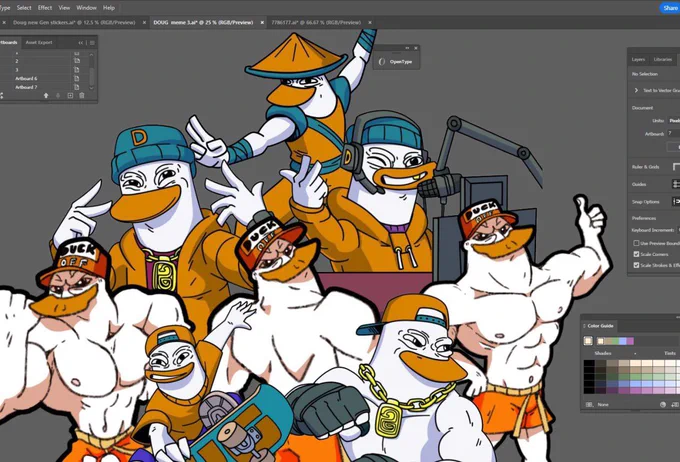Click the artboards list scroll up arrow

coord(91,55)
